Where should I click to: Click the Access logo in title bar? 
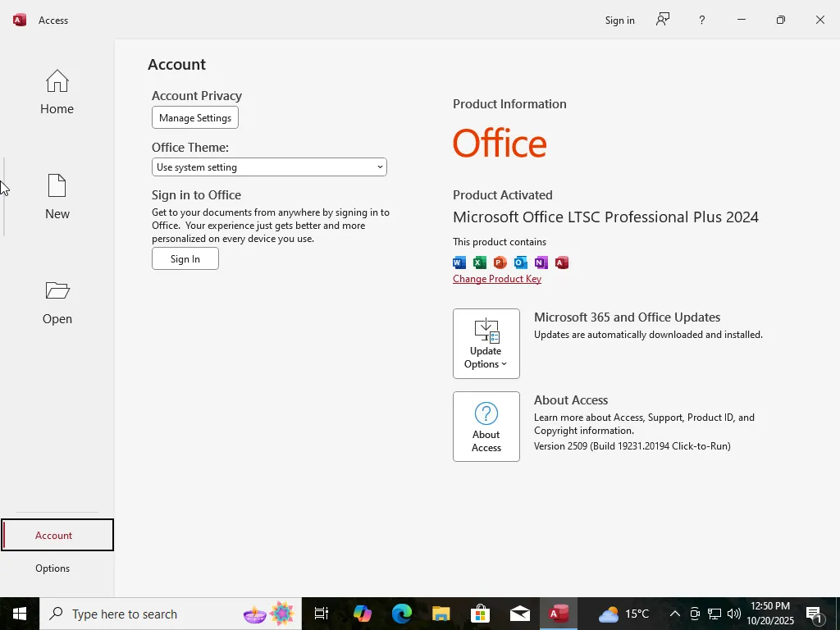[20, 20]
